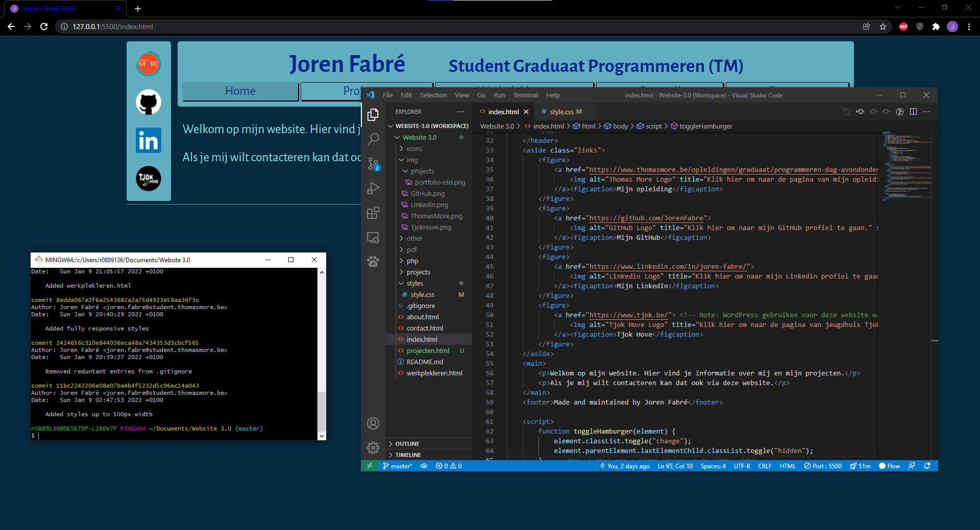Click the VS Code editor minimap
This screenshot has height=530, width=980.
point(906,166)
